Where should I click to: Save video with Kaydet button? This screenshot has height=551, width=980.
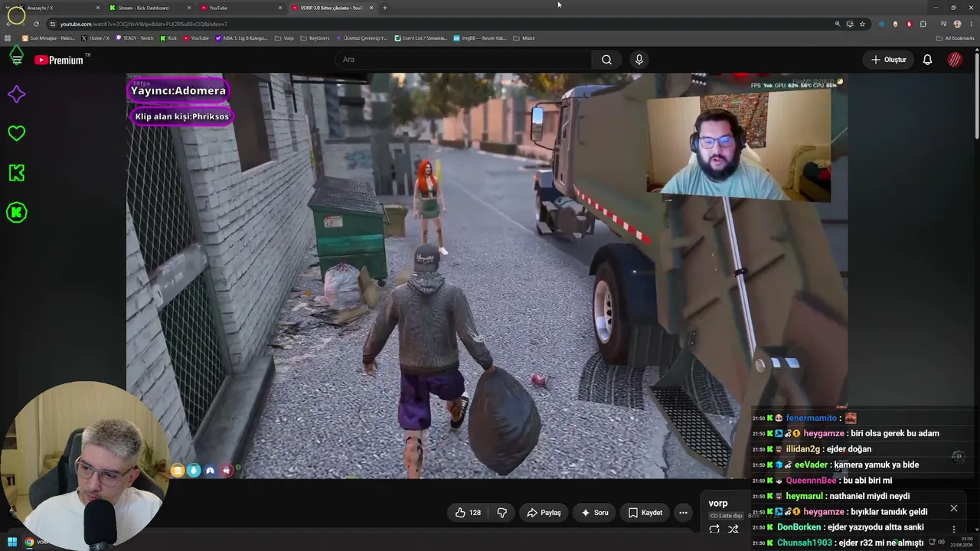[645, 513]
